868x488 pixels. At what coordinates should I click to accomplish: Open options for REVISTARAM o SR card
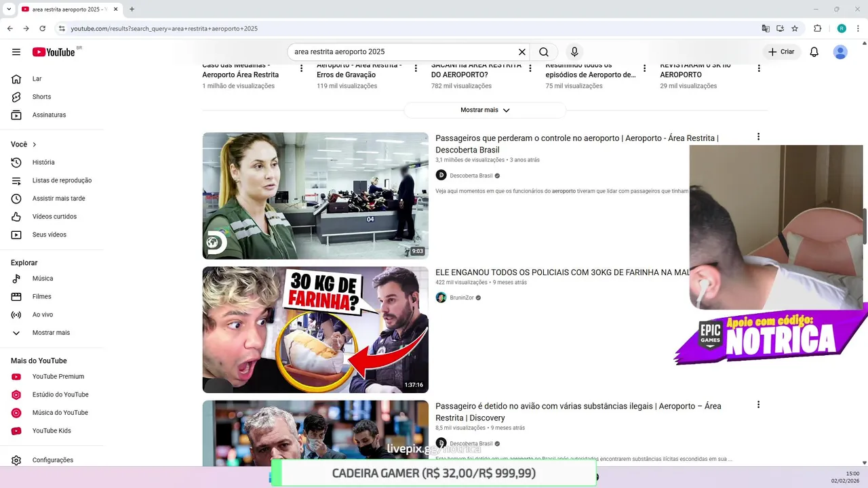tap(759, 68)
